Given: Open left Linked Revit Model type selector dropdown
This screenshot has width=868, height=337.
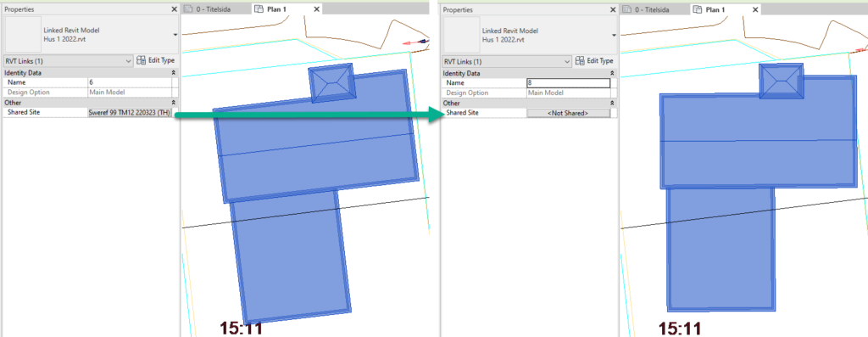Looking at the screenshot, I should [175, 34].
